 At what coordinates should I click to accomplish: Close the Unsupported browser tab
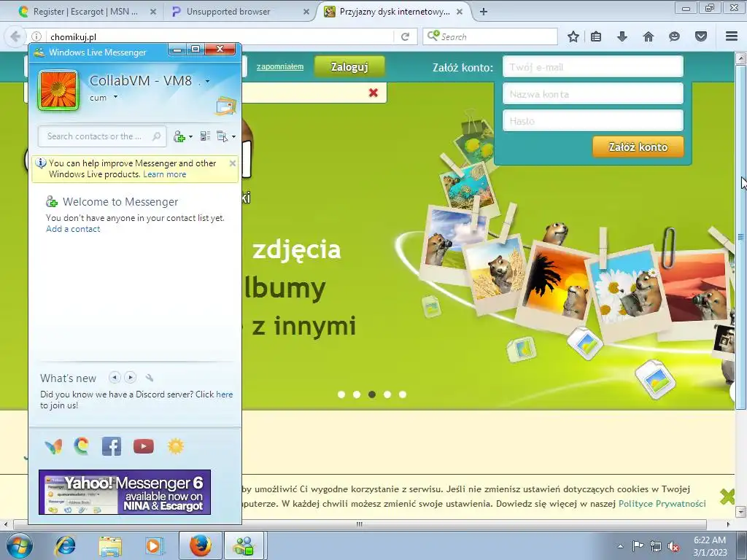(x=306, y=12)
